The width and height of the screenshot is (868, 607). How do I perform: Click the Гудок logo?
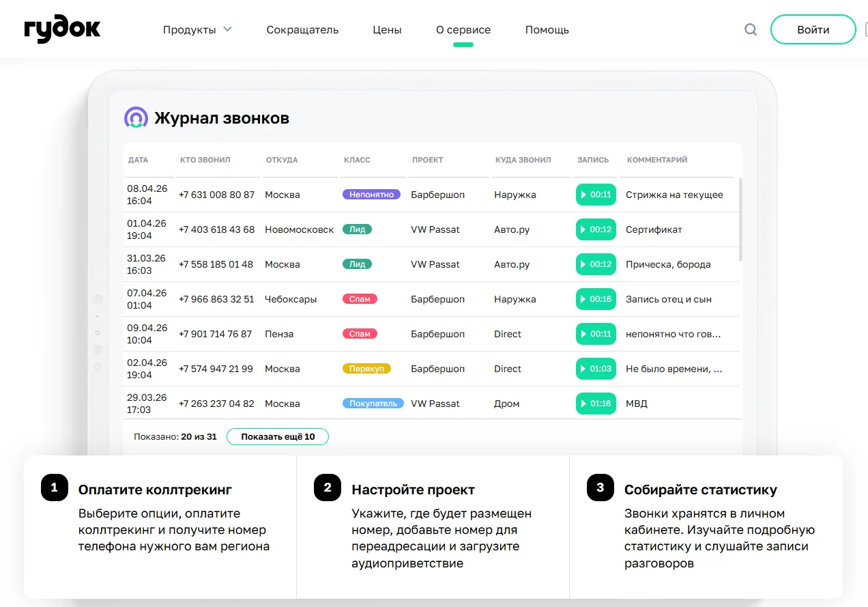coord(62,29)
